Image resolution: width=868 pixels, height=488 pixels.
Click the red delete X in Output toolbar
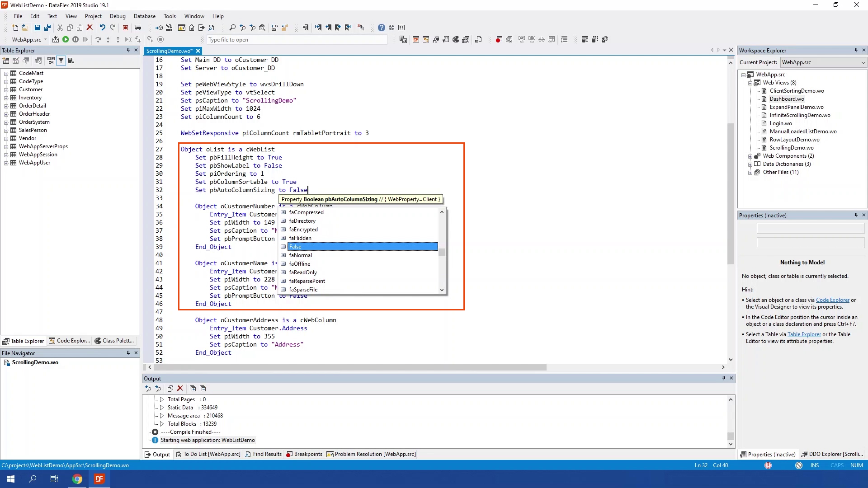(x=180, y=389)
